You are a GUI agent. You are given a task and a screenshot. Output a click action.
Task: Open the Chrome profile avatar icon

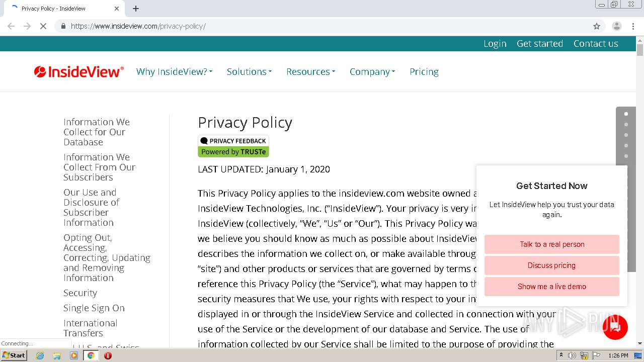pyautogui.click(x=616, y=26)
